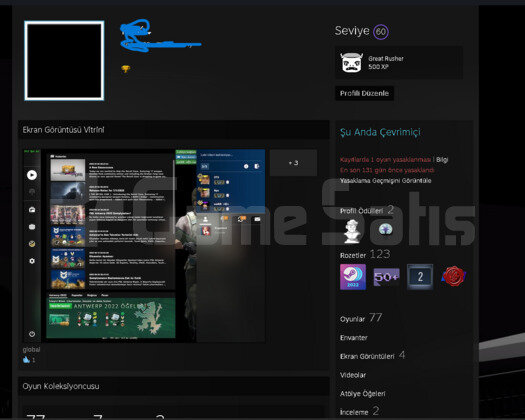Click the level 60 circle badge

pos(381,32)
